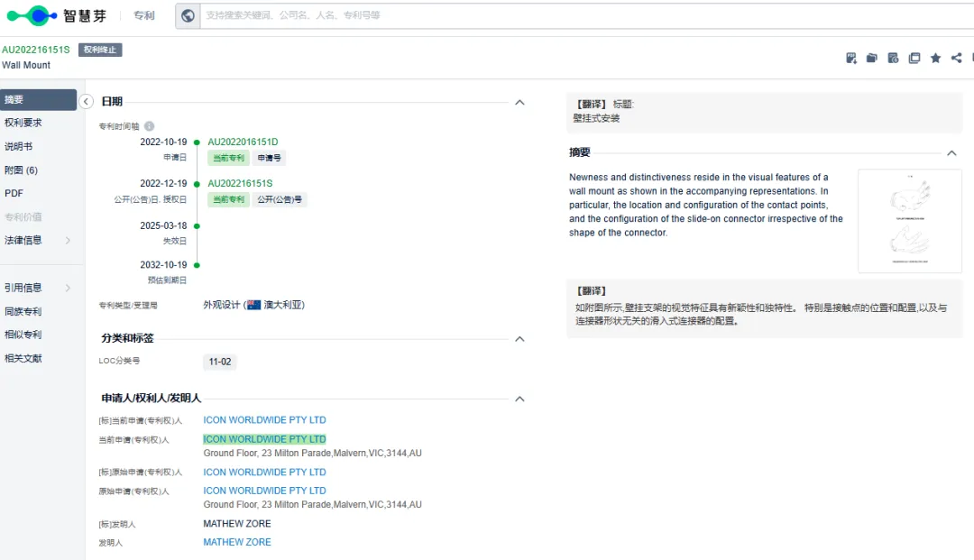Click the info icon next to 专利时间轴
Viewport: 974px width, 560px height.
(x=149, y=126)
